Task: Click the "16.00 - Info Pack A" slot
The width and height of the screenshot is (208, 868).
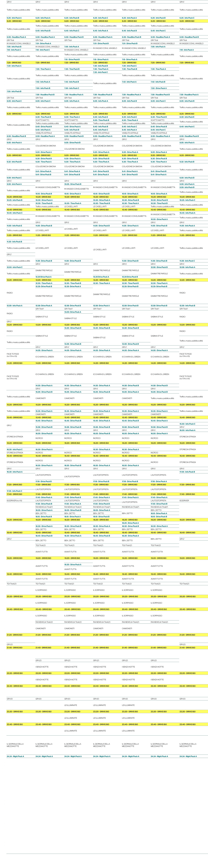Action: coord(187,430)
